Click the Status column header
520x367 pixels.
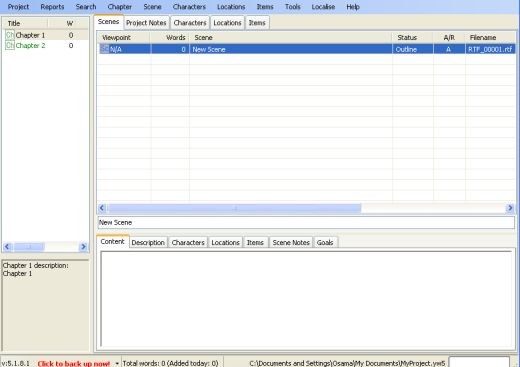pos(413,37)
